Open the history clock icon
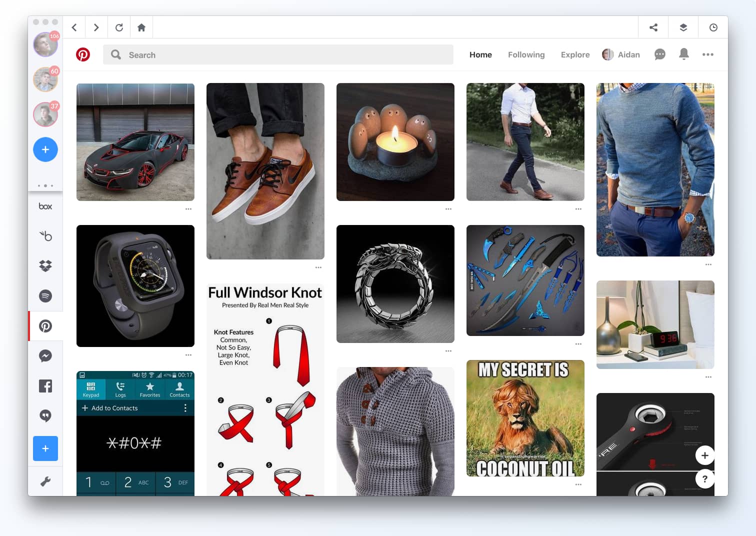Viewport: 756px width, 536px height. coord(713,27)
